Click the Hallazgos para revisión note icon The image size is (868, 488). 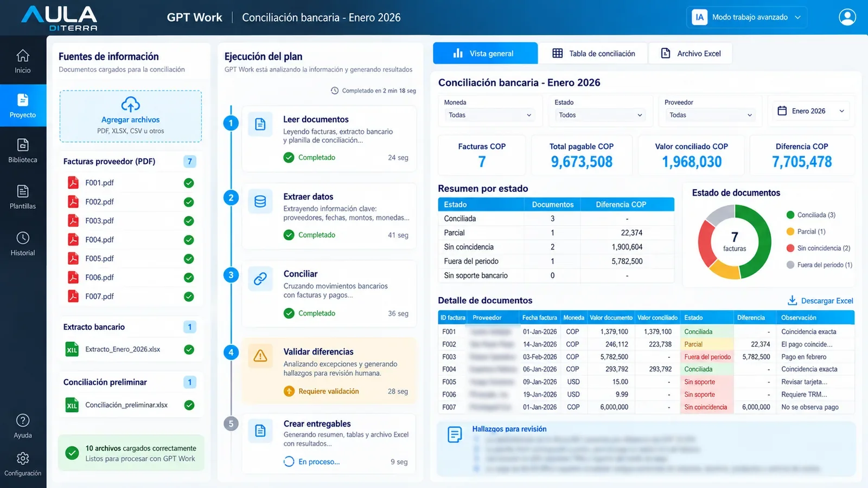coord(455,434)
